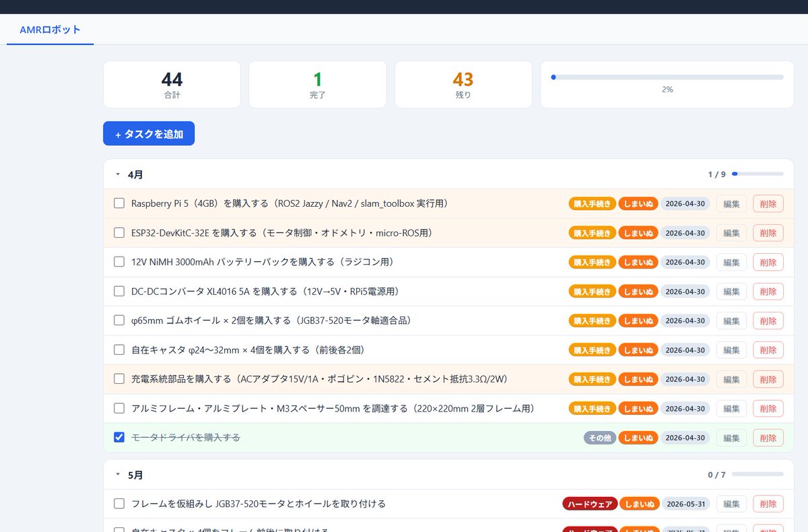
Task: Click the 充電系統部品を購入する task title
Action: 320,379
